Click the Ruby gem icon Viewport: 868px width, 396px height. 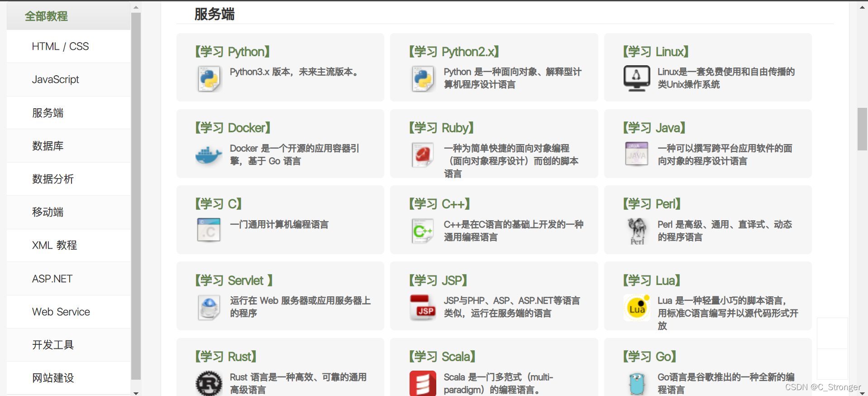[x=423, y=155]
